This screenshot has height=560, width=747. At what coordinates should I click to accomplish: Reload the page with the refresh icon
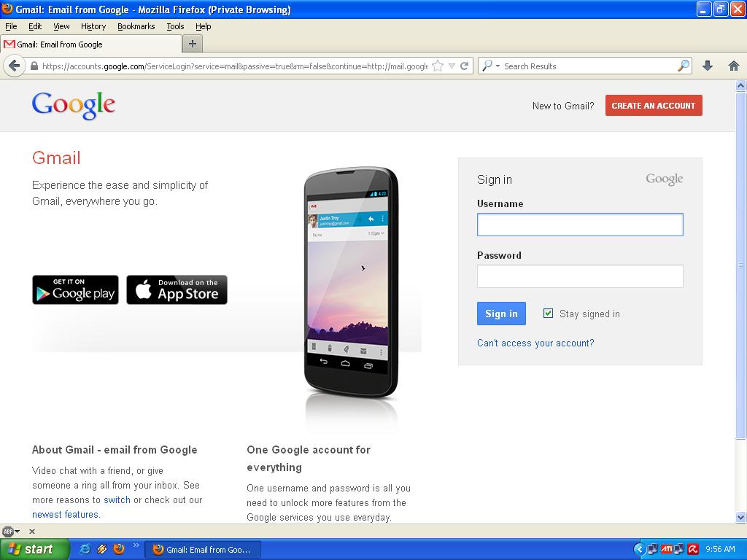pyautogui.click(x=465, y=66)
